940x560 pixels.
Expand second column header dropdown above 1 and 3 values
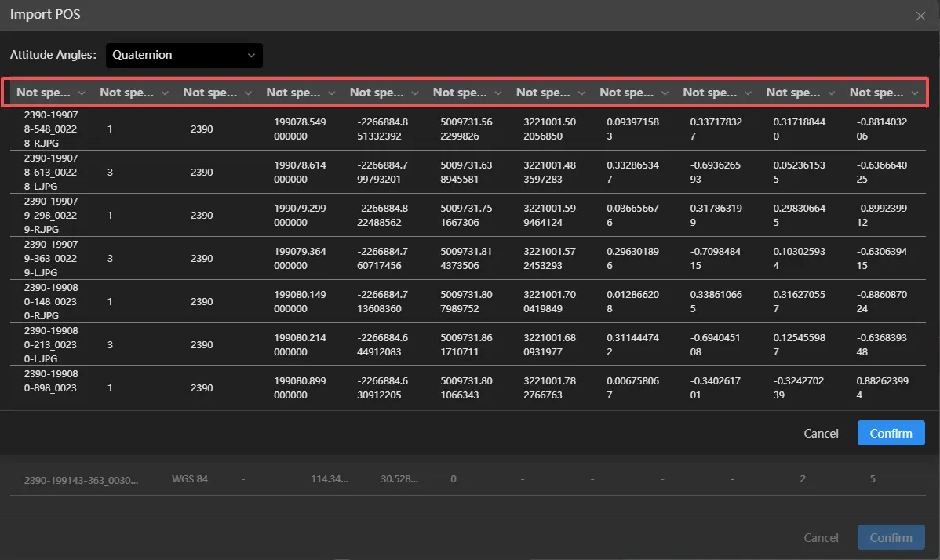click(134, 93)
